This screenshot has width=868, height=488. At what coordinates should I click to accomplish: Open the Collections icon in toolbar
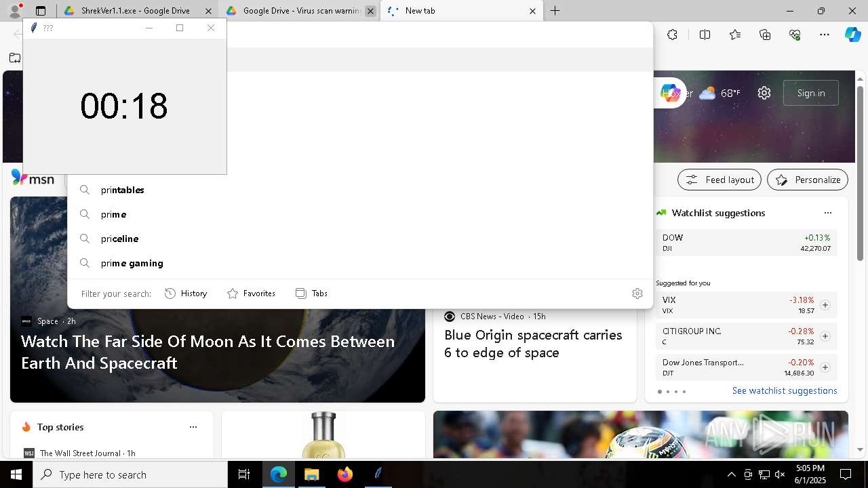point(765,35)
